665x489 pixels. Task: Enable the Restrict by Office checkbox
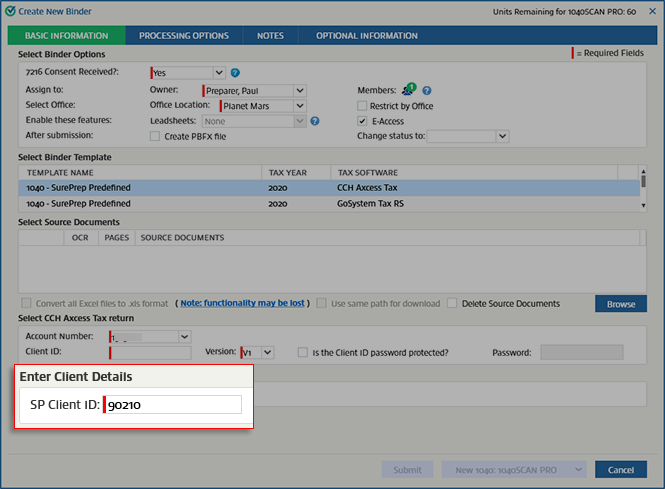363,106
